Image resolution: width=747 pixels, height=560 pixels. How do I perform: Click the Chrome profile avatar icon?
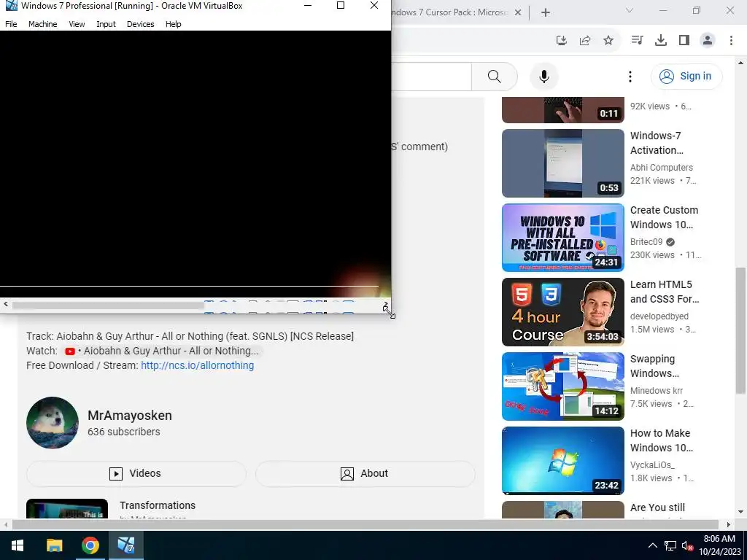(x=708, y=41)
